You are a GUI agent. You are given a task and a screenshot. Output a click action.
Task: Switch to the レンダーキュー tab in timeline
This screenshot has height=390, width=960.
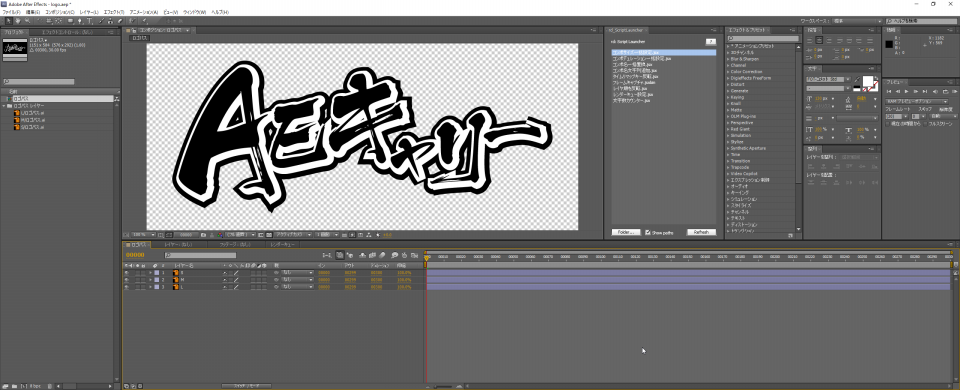pyautogui.click(x=283, y=244)
